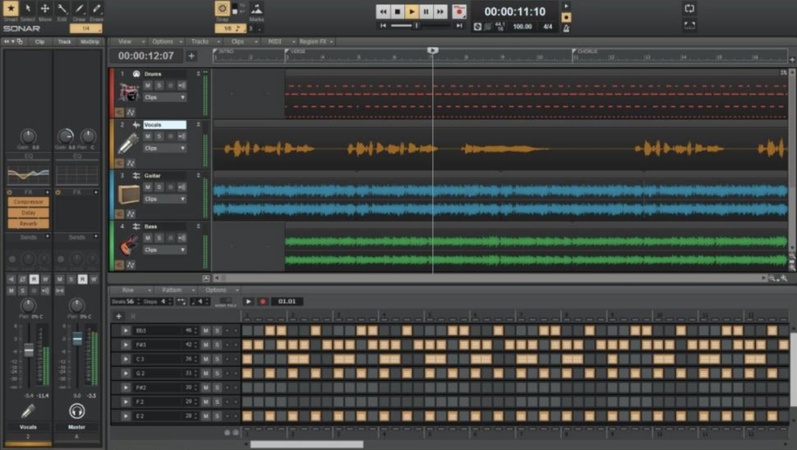797x450 pixels.
Task: Open the Pattern dropdown menu
Action: pos(175,290)
